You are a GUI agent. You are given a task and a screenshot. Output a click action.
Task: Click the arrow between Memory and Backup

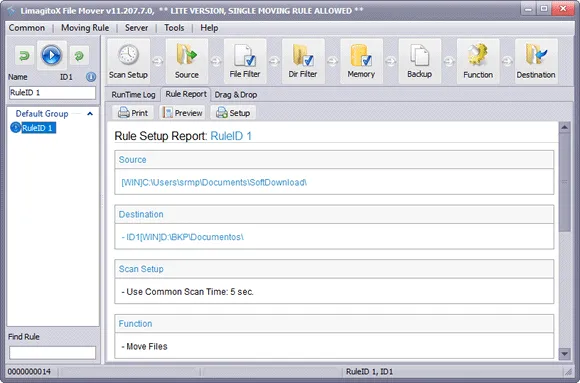391,61
